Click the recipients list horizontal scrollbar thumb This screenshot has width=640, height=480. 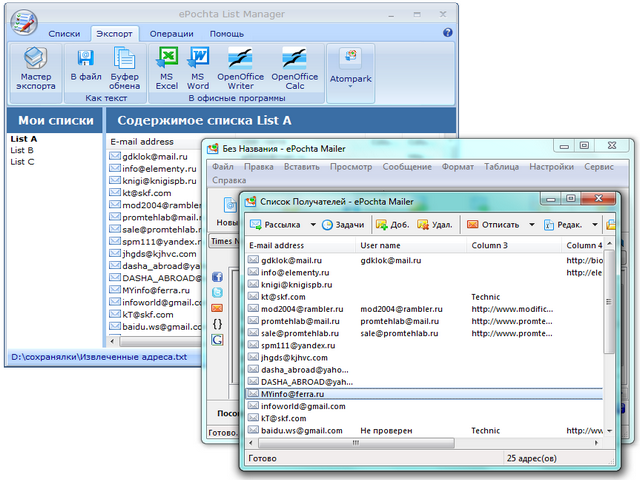(x=356, y=443)
